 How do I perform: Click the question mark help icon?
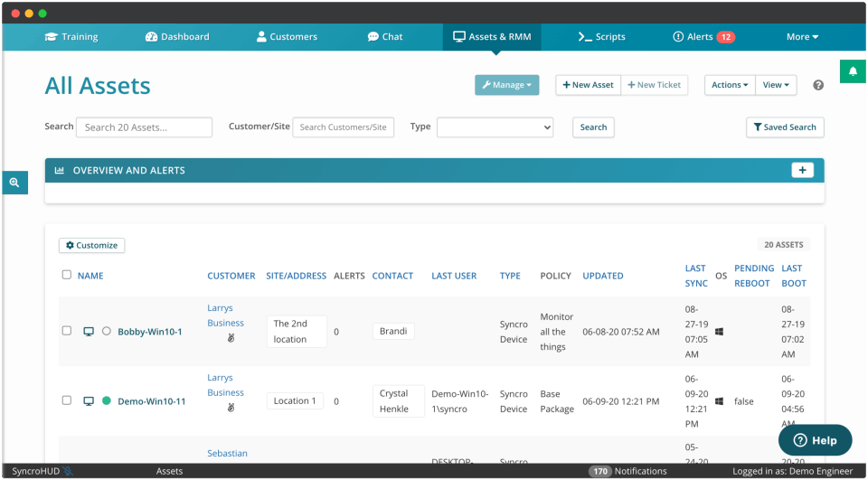pos(818,85)
